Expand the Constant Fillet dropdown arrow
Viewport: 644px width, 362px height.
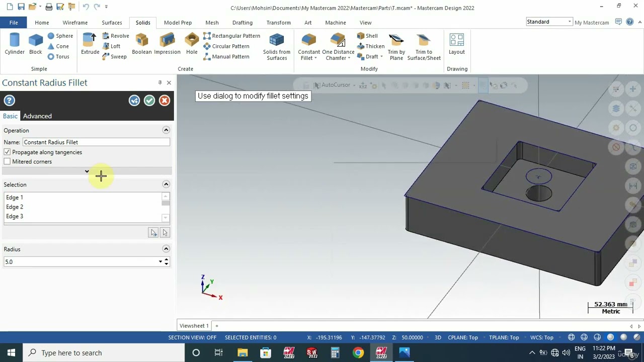(x=315, y=58)
